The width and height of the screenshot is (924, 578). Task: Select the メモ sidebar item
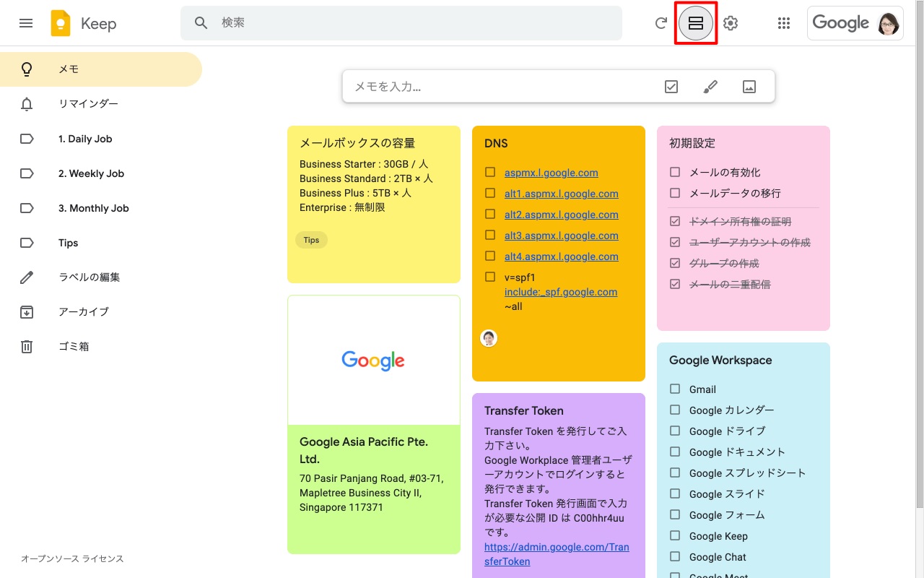tap(101, 69)
